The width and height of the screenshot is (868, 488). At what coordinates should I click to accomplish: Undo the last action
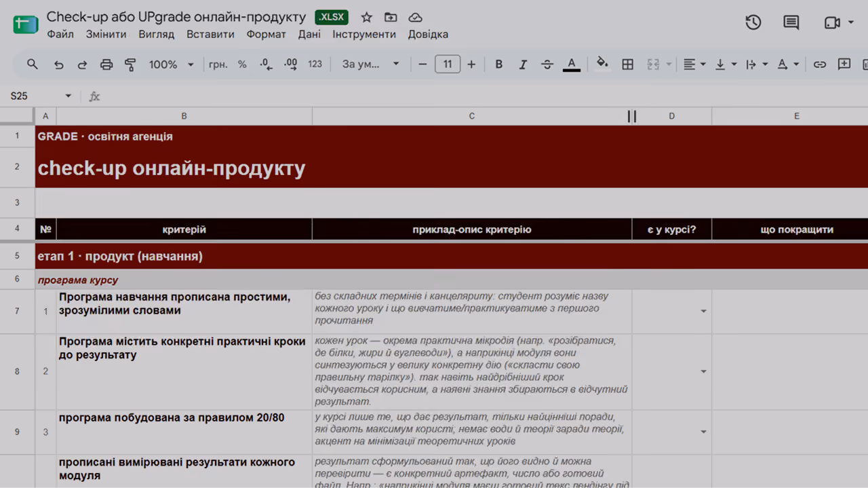click(x=59, y=64)
